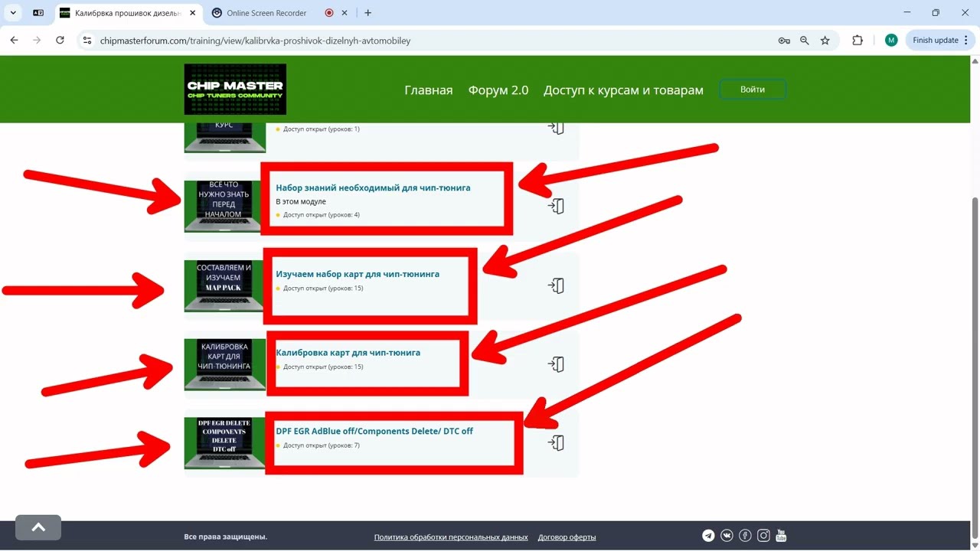Reload the current page
Screen dimensions: 980x551
(x=60, y=41)
